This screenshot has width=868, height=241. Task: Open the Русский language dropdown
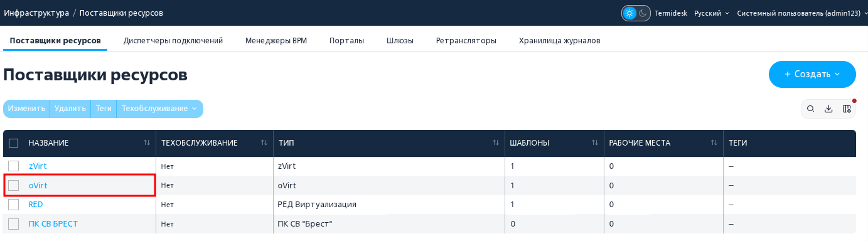(712, 13)
